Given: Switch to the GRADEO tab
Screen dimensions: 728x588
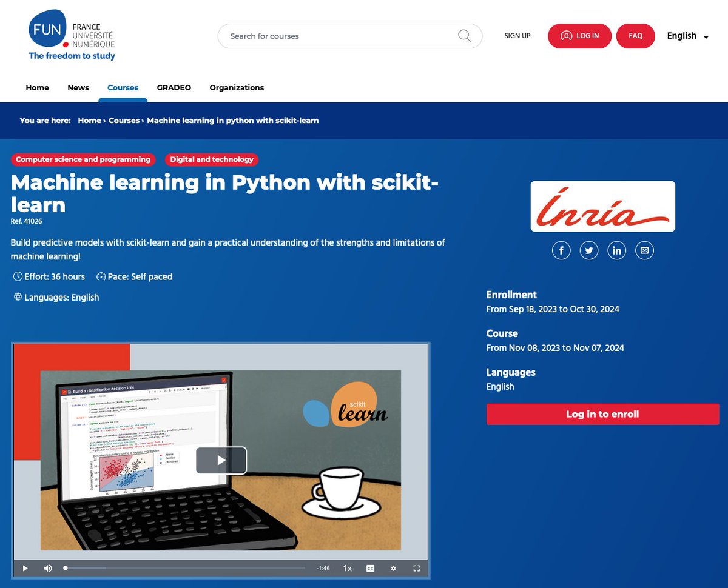Looking at the screenshot, I should point(174,87).
